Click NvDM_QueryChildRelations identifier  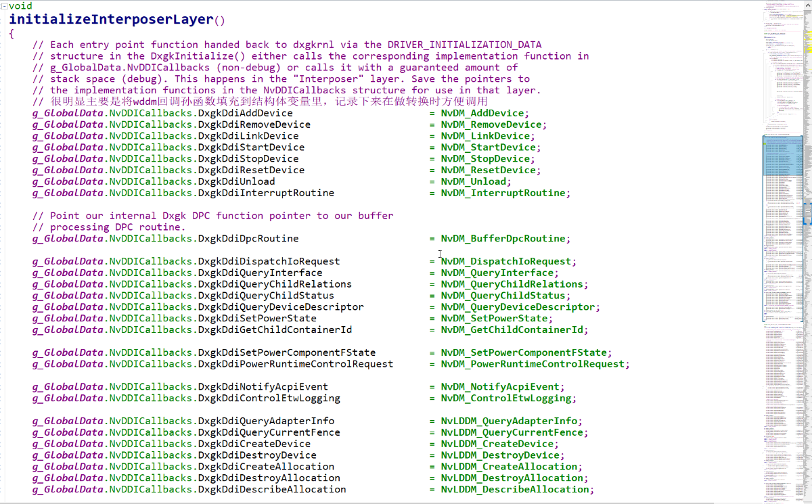tap(512, 284)
